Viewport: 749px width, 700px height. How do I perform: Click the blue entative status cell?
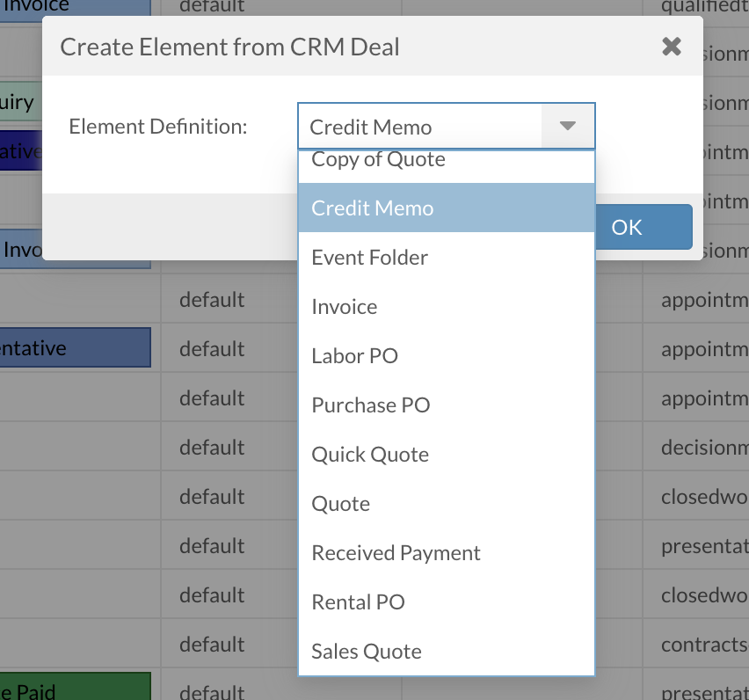[x=76, y=348]
